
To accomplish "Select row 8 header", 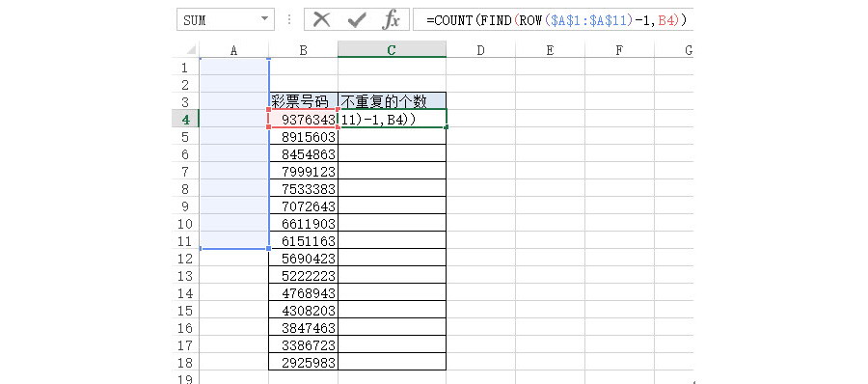I will tap(185, 188).
